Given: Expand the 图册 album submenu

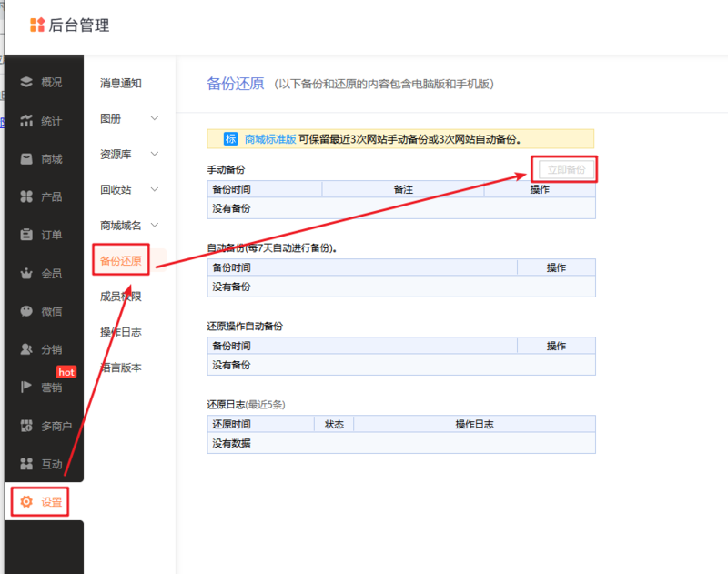Looking at the screenshot, I should tap(120, 118).
